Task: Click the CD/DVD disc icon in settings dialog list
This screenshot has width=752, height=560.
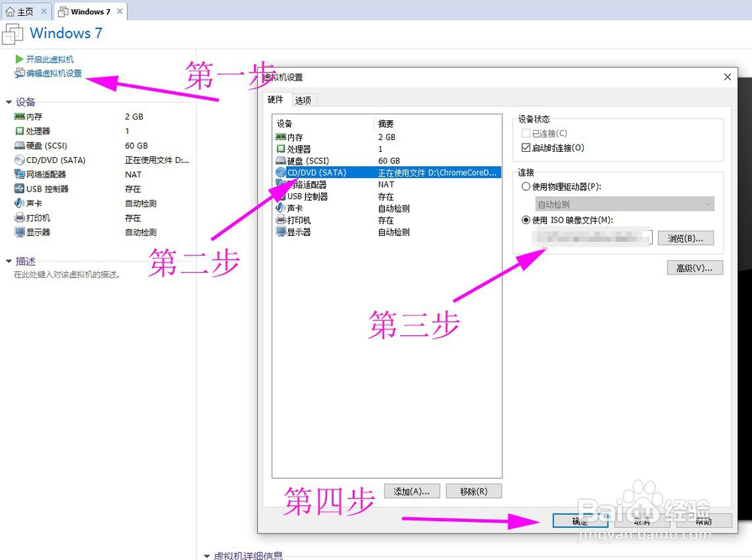Action: [x=281, y=173]
